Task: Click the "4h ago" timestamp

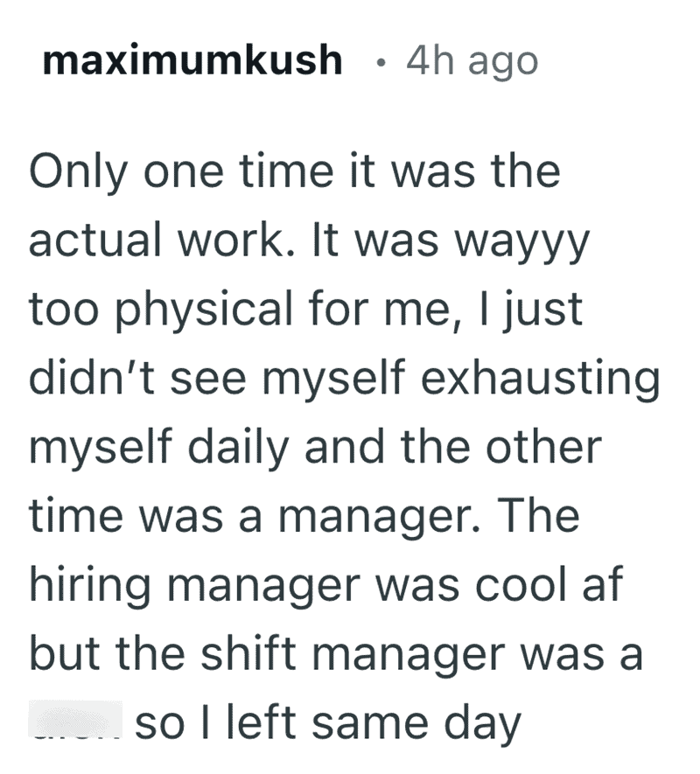Action: (x=472, y=61)
